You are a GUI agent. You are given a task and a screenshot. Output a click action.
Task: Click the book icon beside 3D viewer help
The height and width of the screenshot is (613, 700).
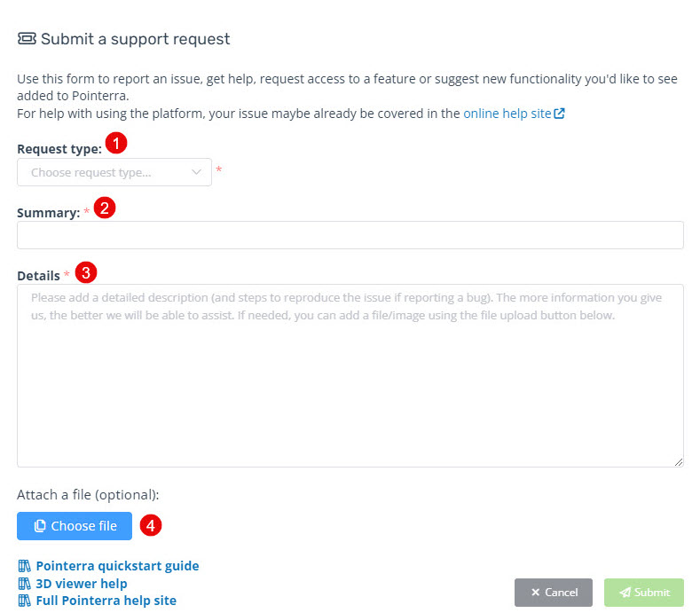[x=25, y=584]
